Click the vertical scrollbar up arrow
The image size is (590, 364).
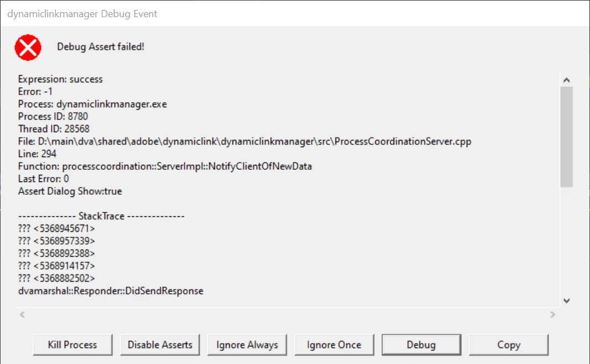pyautogui.click(x=566, y=80)
